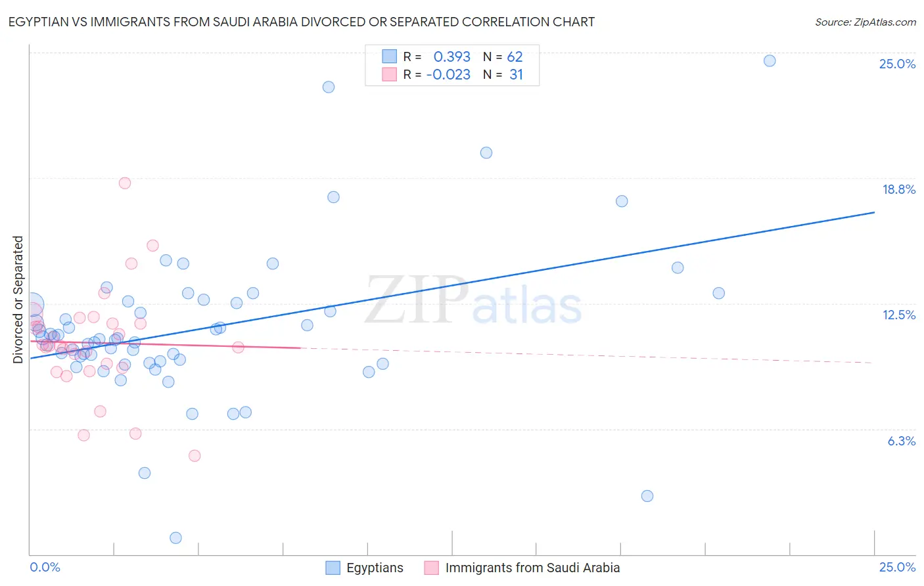Click the 0.0% x-axis label
Screen dimensions: 924x586
tap(45, 567)
